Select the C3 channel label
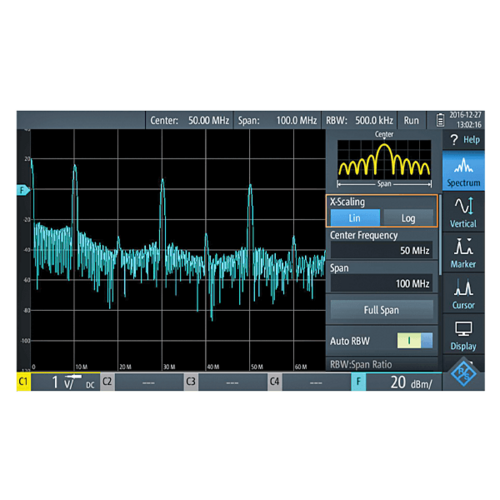 point(191,382)
